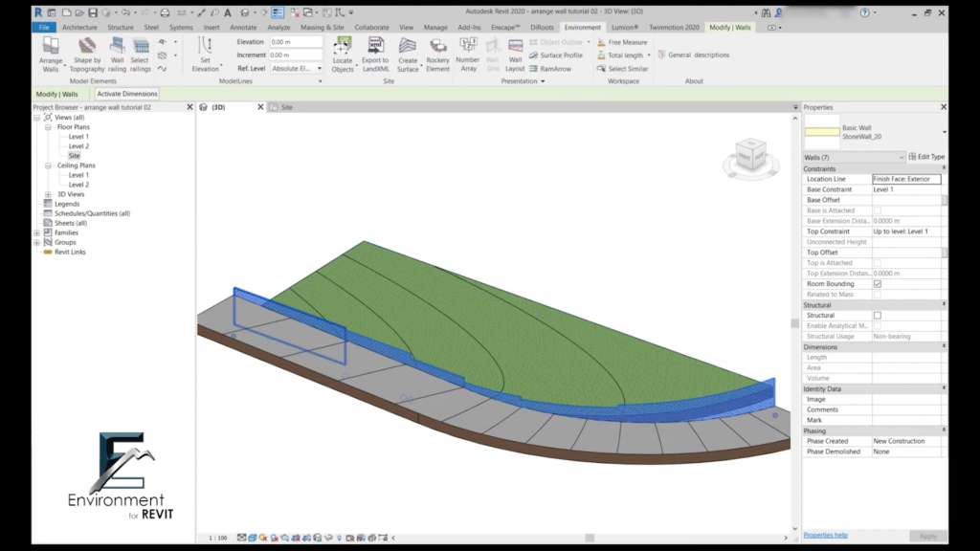
Task: Click the Locate Objects icon
Action: click(343, 55)
